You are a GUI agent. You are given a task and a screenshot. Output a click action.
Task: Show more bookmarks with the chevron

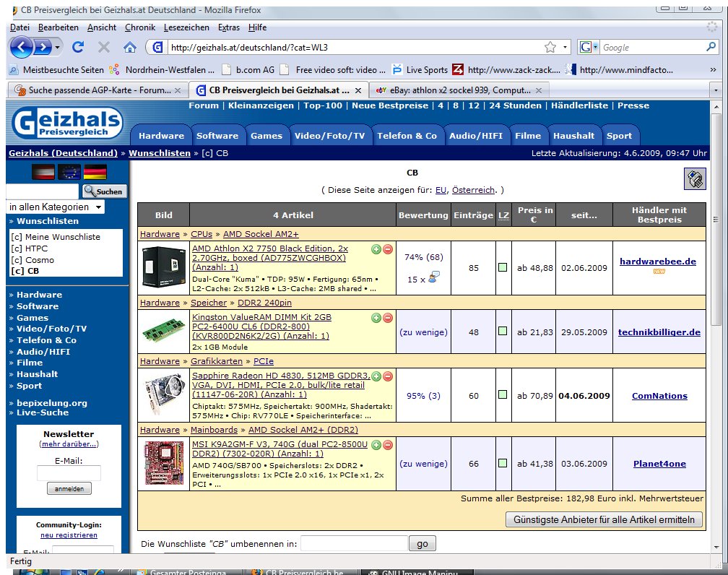(x=713, y=69)
